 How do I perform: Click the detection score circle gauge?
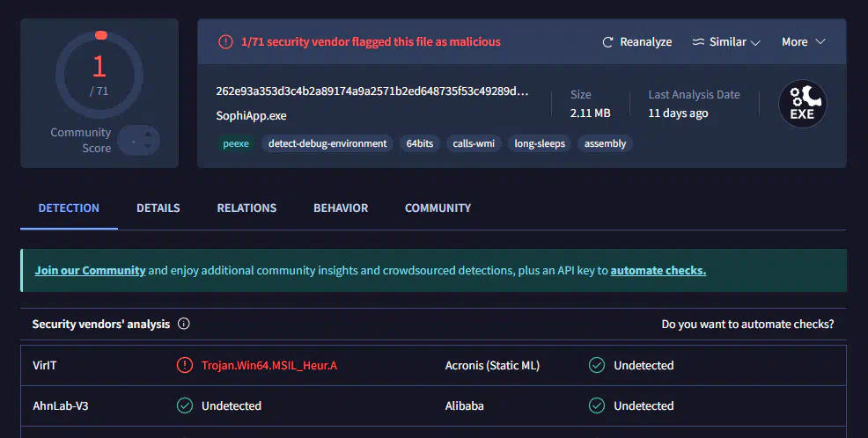99,74
